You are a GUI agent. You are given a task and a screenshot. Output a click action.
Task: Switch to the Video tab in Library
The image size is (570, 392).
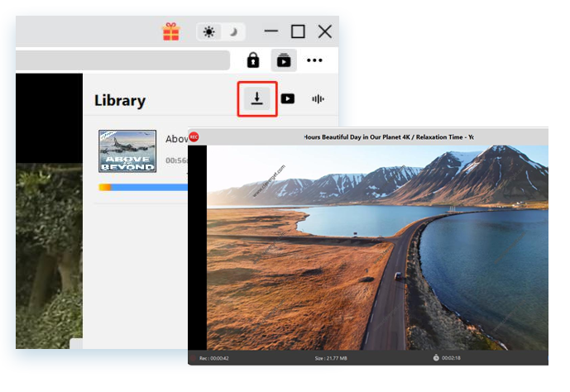[x=287, y=99]
